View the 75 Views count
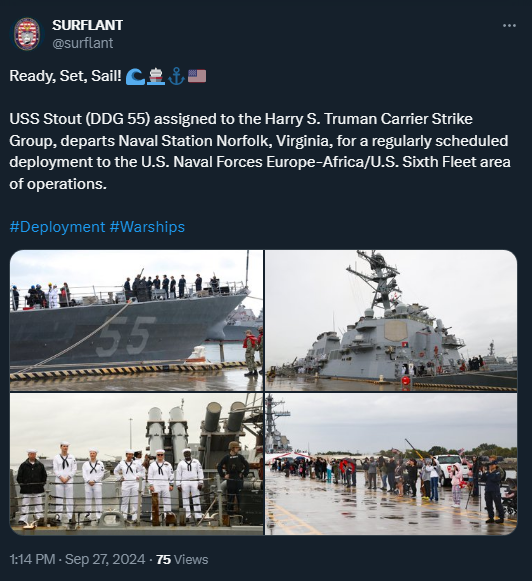 click(x=182, y=559)
